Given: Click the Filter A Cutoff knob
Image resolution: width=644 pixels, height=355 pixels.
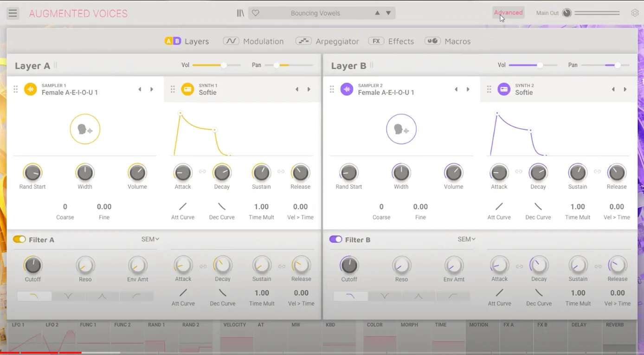Looking at the screenshot, I should click(33, 265).
